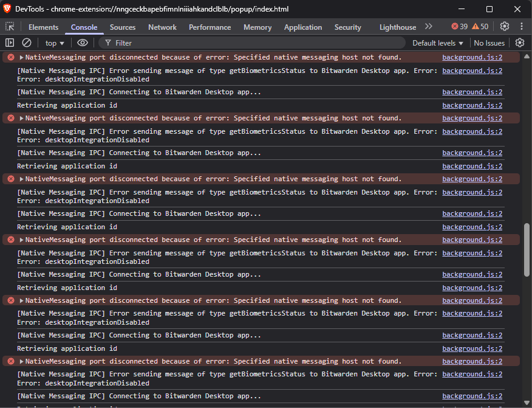Select the Console tab

84,27
